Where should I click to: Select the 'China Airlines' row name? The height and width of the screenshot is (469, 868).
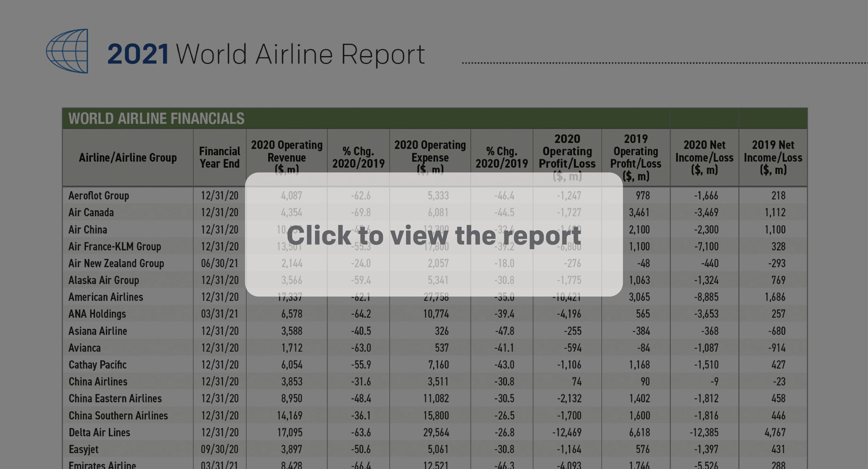pos(98,382)
